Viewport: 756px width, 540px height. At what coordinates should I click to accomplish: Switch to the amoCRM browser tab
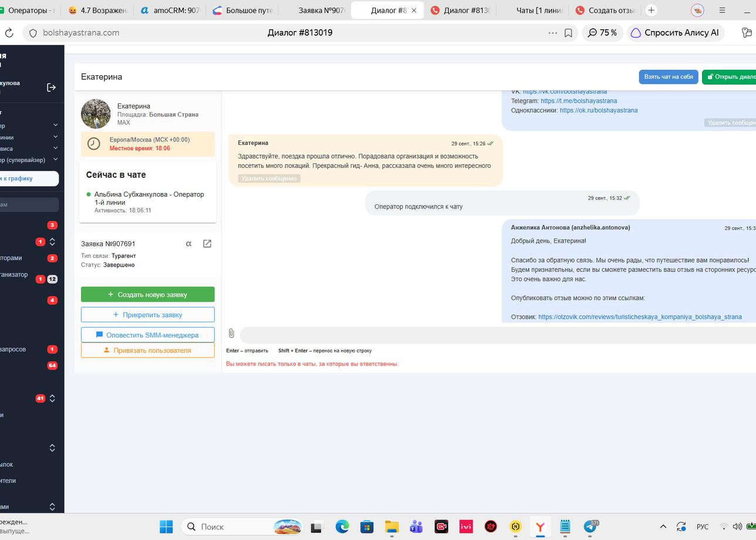pyautogui.click(x=171, y=10)
